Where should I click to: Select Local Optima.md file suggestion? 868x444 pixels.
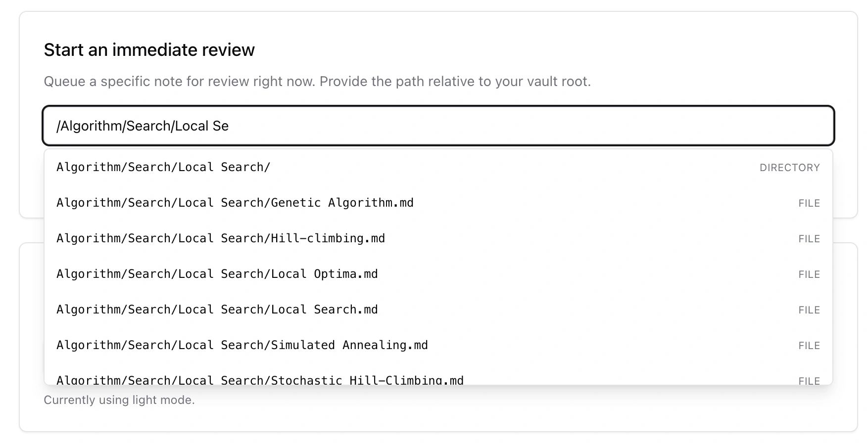tap(217, 274)
